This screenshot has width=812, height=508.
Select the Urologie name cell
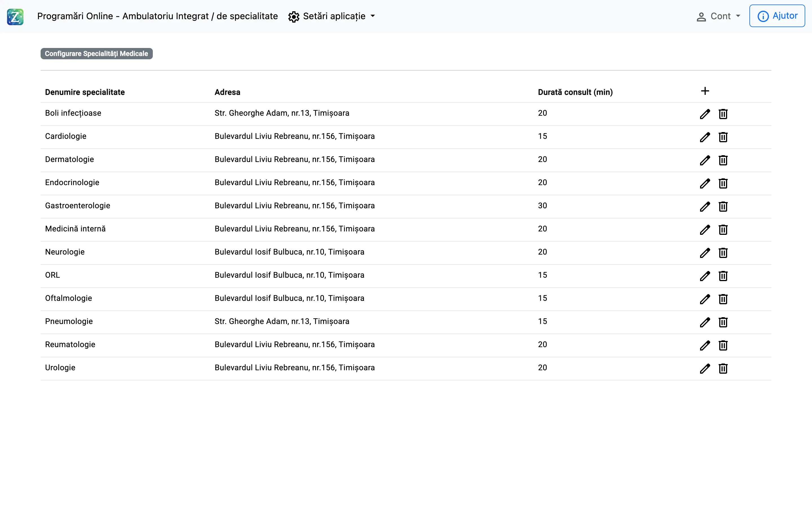pyautogui.click(x=60, y=367)
